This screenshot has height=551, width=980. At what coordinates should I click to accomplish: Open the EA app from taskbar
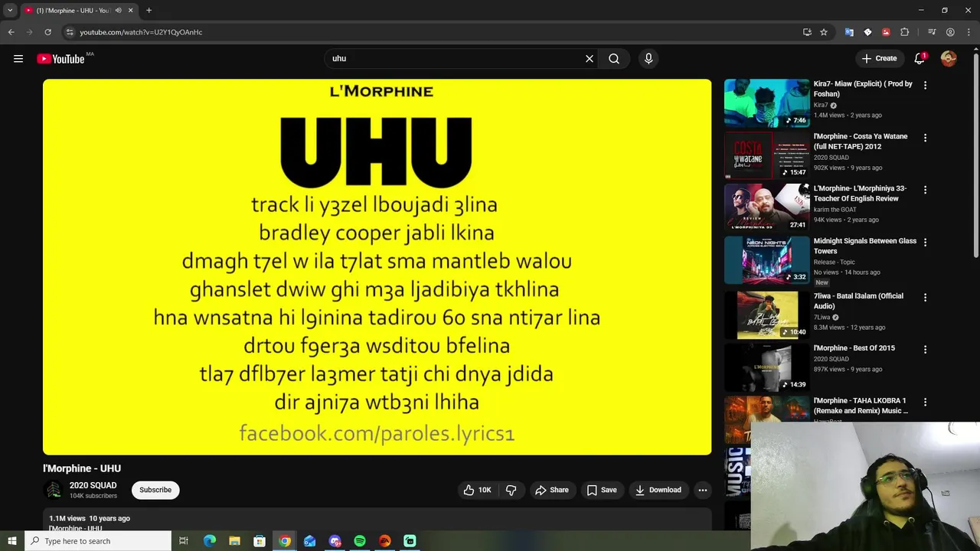(x=385, y=541)
